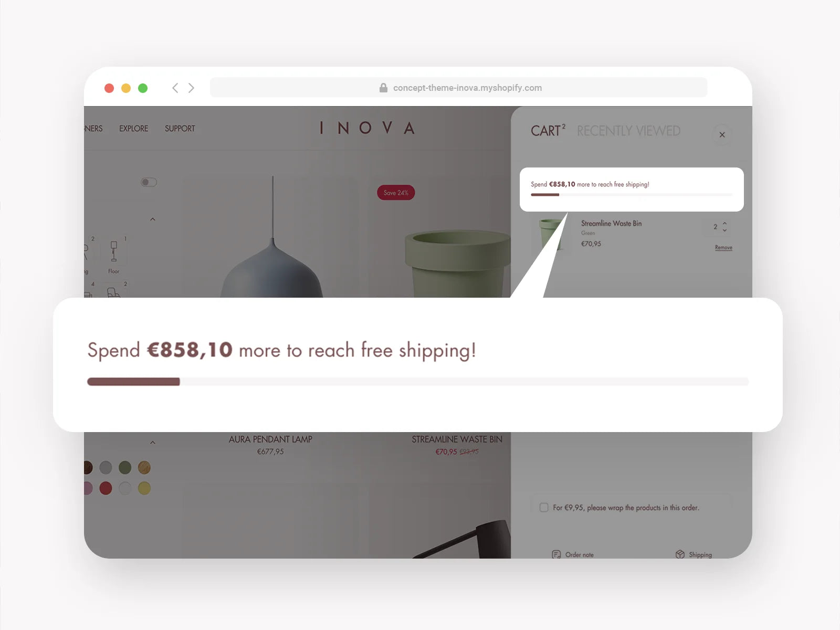Remove Streamline Waste Bin from cart

click(723, 247)
